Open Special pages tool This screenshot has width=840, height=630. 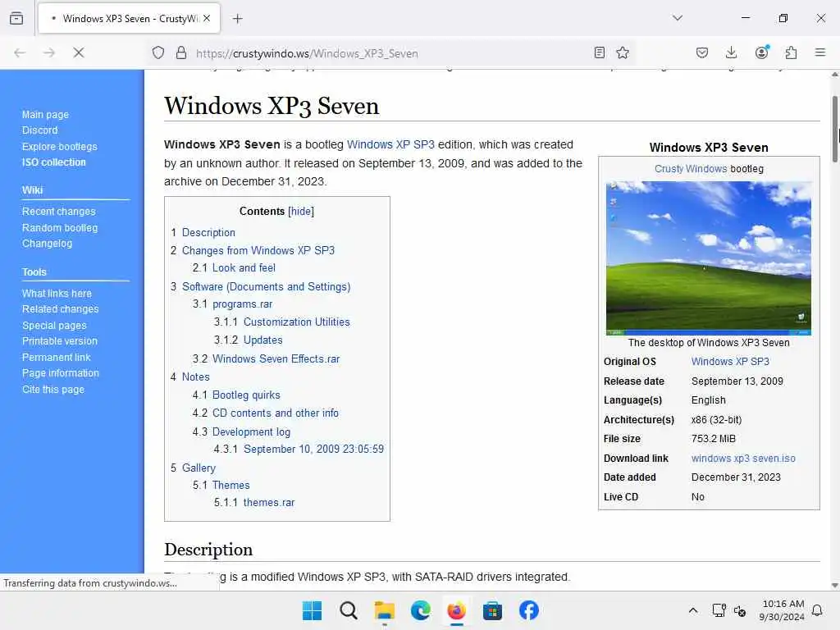coord(54,326)
